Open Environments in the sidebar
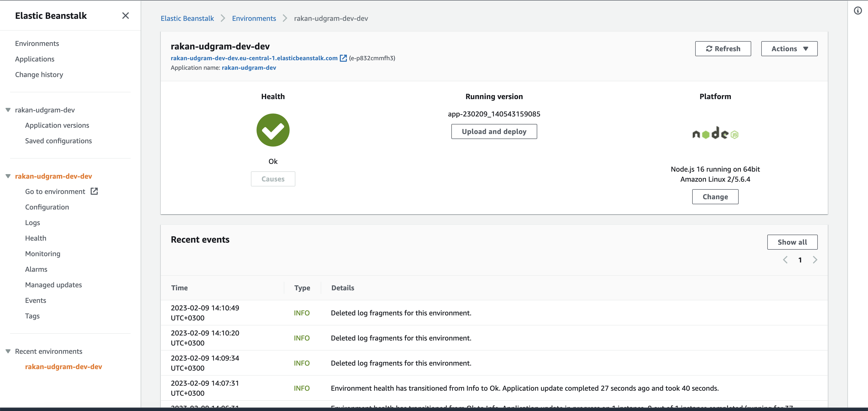Image resolution: width=868 pixels, height=411 pixels. 37,43
